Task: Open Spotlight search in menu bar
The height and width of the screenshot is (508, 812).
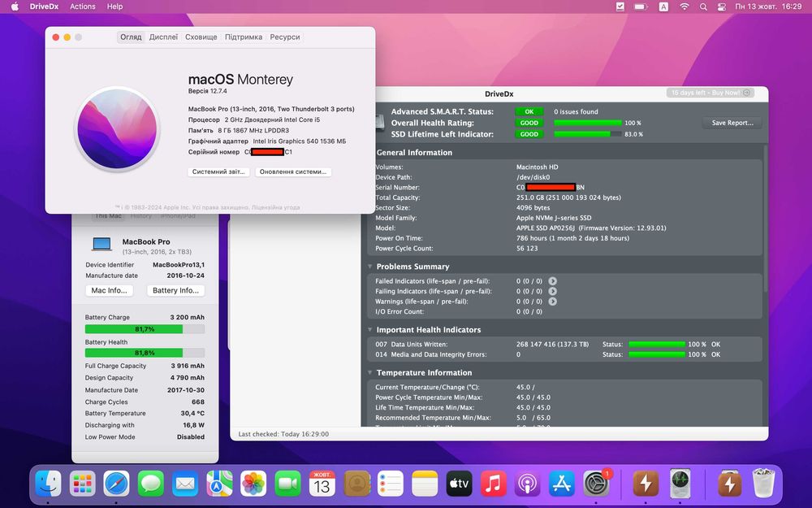Action: click(x=702, y=7)
